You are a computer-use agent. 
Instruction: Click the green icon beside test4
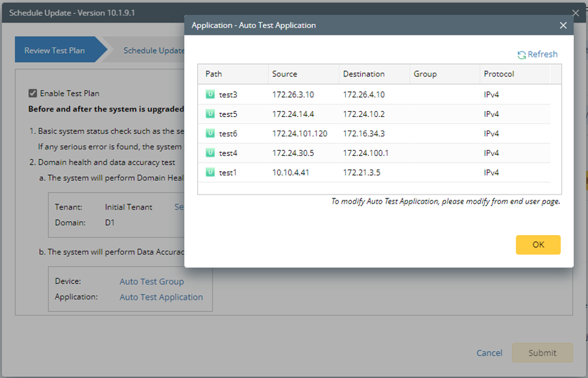click(x=210, y=153)
